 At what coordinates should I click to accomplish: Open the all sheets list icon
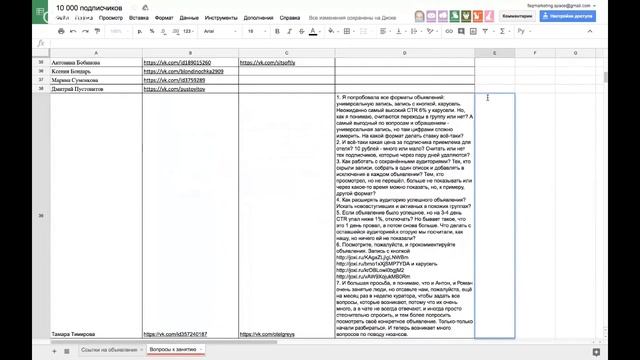coord(67,351)
